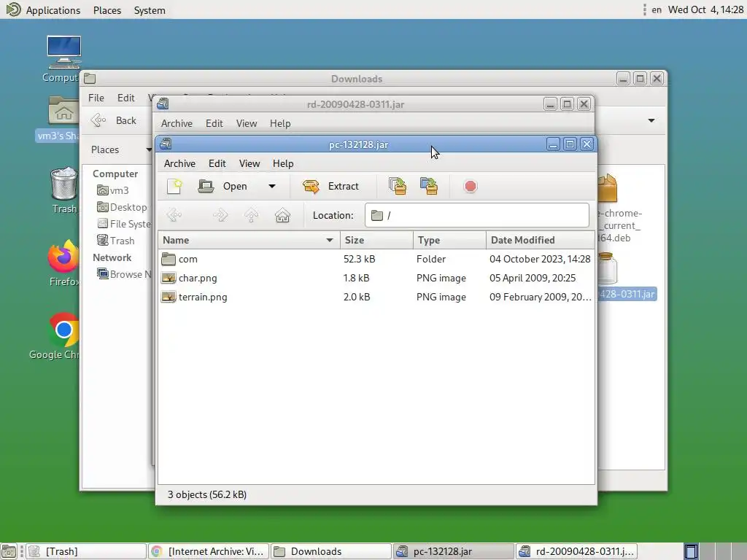
Task: Open the File menu in Downloads window
Action: pos(96,98)
